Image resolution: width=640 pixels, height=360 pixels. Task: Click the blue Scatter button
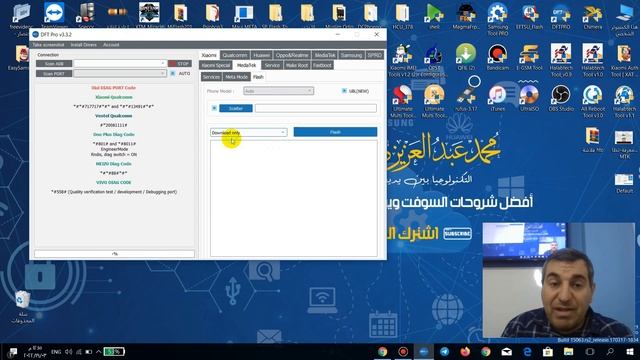coord(236,108)
